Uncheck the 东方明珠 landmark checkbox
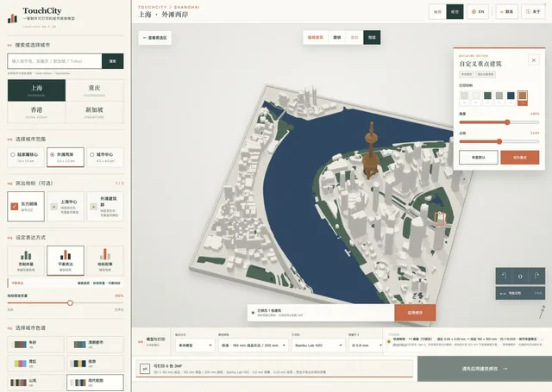This screenshot has width=552, height=392. pyautogui.click(x=15, y=207)
